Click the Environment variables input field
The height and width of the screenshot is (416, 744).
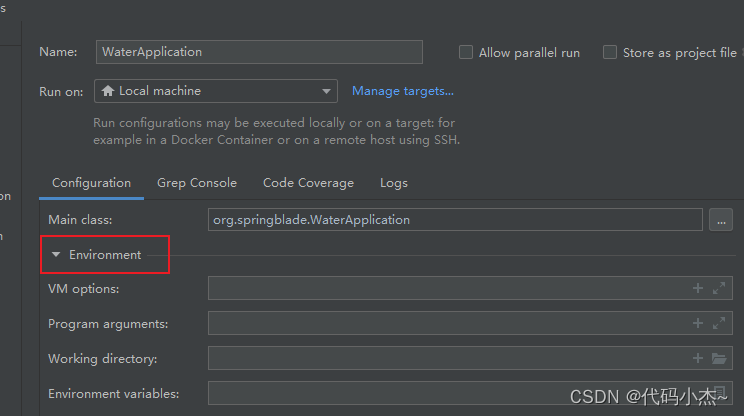coord(470,393)
